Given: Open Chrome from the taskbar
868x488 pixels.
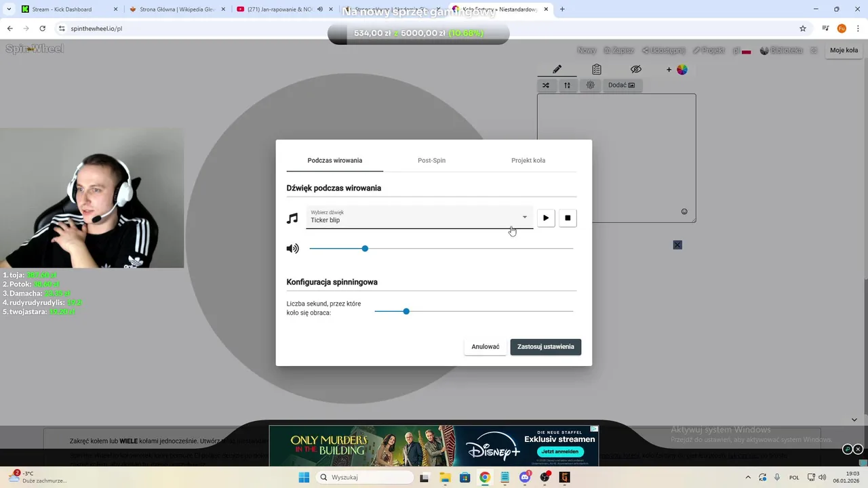Looking at the screenshot, I should [485, 477].
